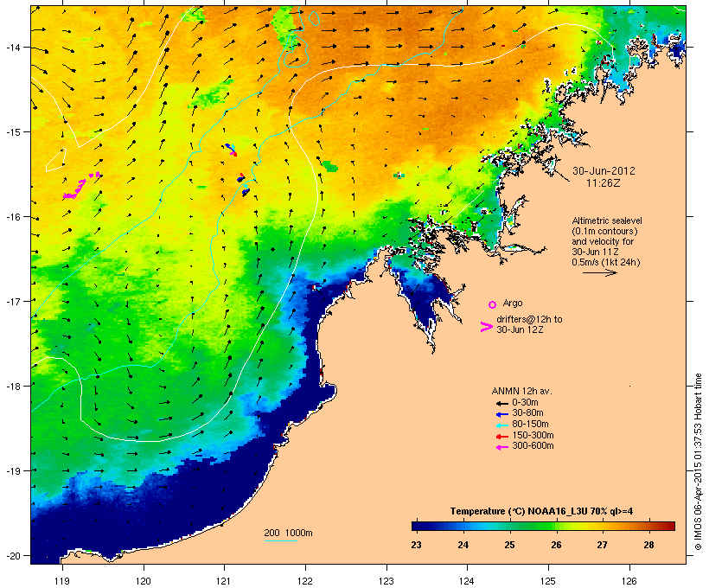Click the 150-300m depth label
The width and height of the screenshot is (709, 588).
(x=533, y=436)
